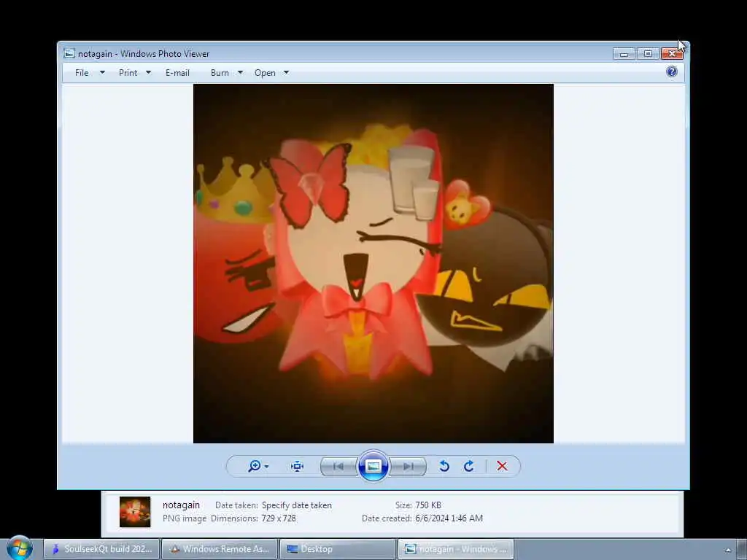Viewport: 747px width, 560px height.
Task: Click the displayed notagain picture
Action: (373, 263)
